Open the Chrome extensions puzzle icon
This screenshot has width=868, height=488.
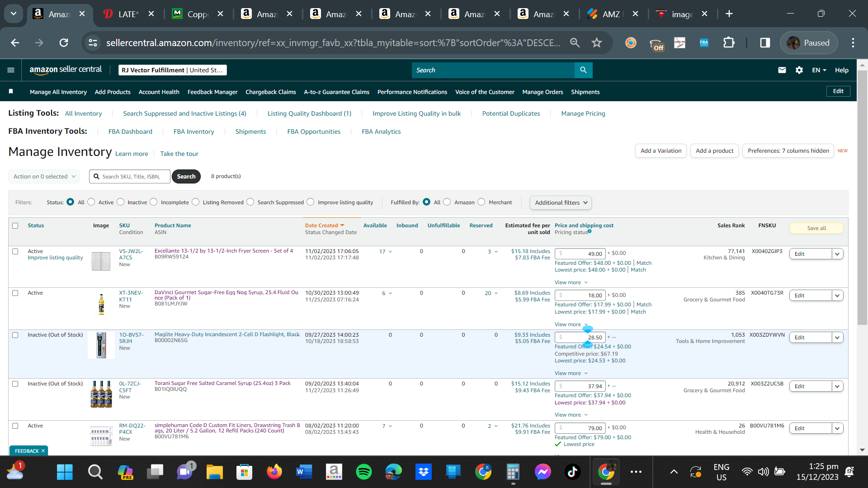pyautogui.click(x=729, y=43)
